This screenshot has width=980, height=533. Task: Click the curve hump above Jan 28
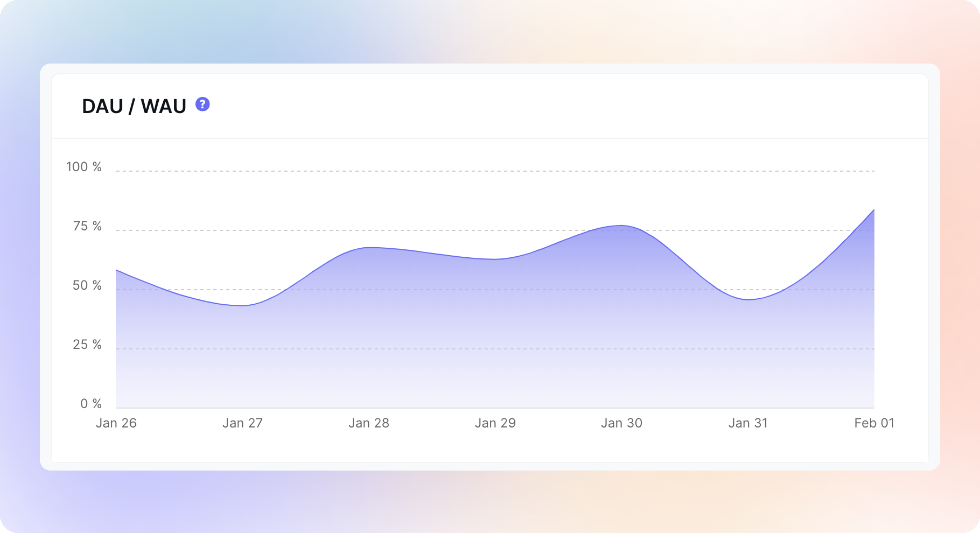click(x=369, y=248)
